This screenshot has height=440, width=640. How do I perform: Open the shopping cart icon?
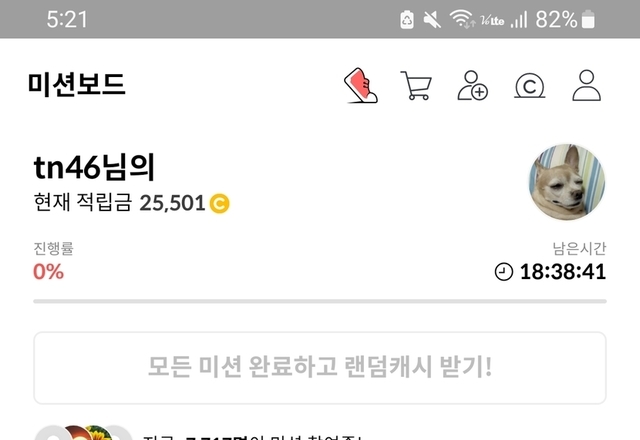click(416, 85)
